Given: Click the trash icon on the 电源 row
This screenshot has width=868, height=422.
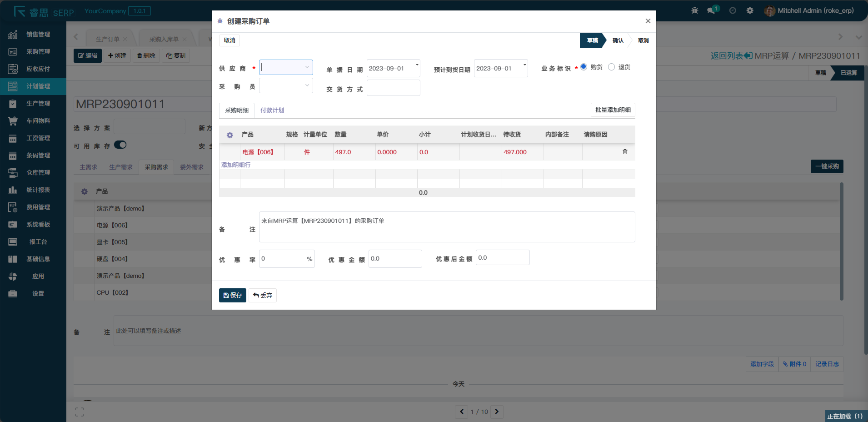Looking at the screenshot, I should point(625,152).
